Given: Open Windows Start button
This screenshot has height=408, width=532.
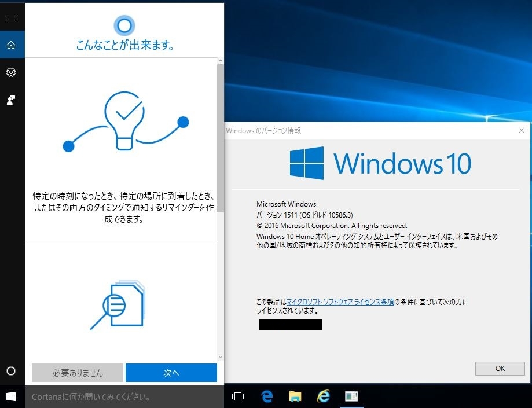Looking at the screenshot, I should 11,396.
